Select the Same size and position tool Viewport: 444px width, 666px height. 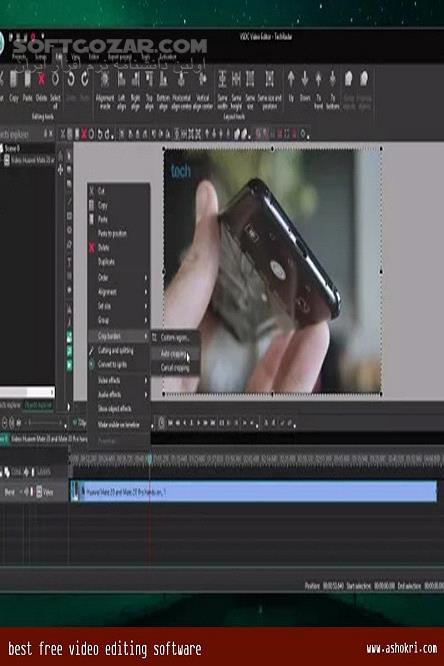coord(269,79)
